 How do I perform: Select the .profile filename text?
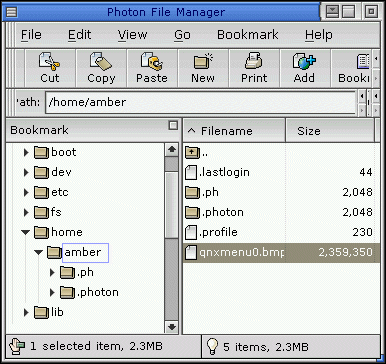pyautogui.click(x=218, y=233)
